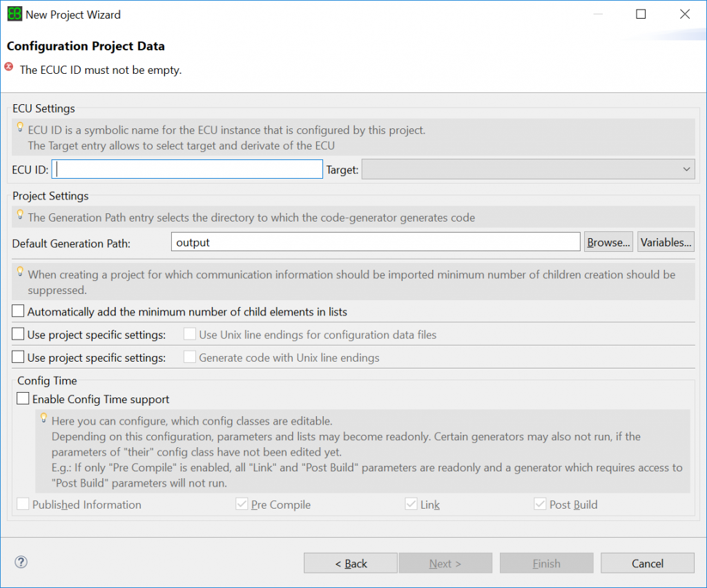This screenshot has width=707, height=588.
Task: Maximize the New Project Wizard window
Action: click(x=641, y=14)
